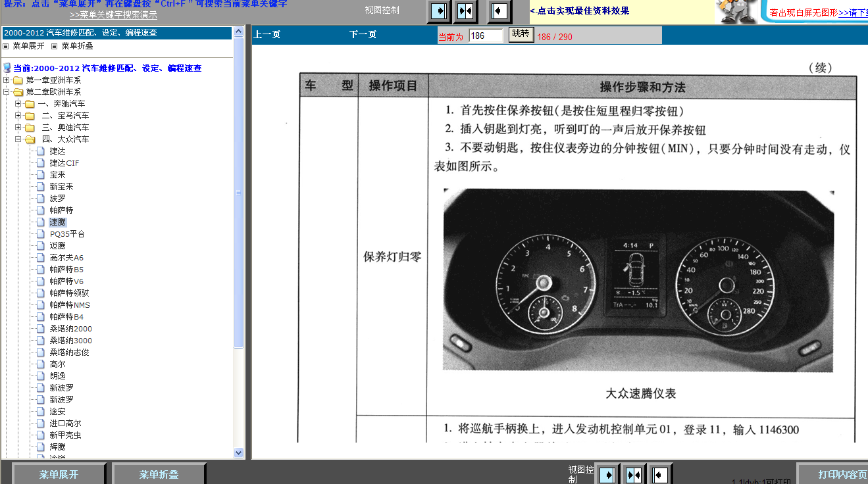The height and width of the screenshot is (484, 868).
Task: Click 菜单展开 text link in the sidebar header
Action: (29, 46)
